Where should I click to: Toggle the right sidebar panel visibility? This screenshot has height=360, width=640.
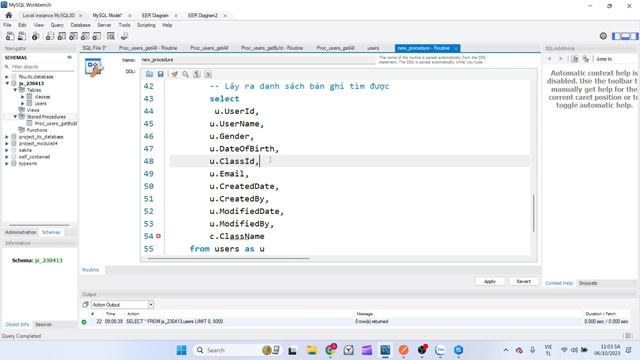pos(633,36)
